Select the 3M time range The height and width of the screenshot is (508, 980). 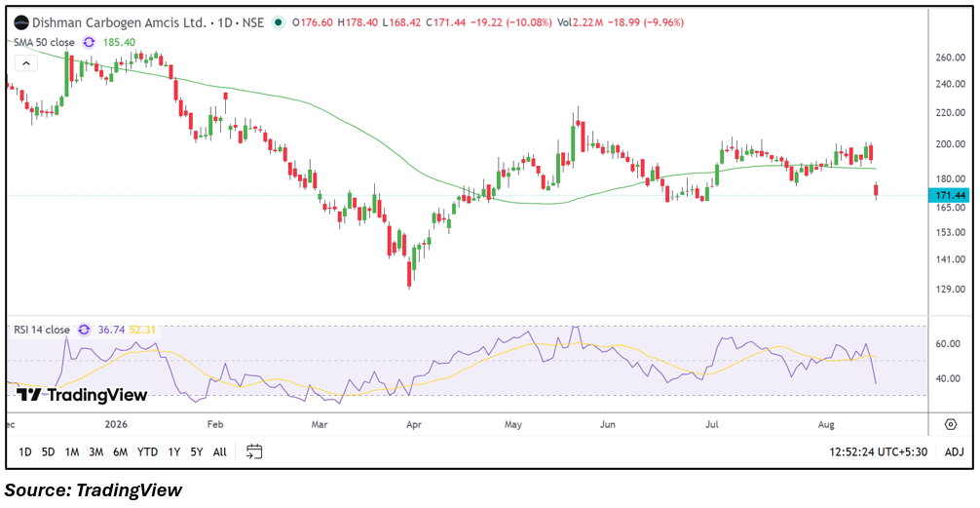click(95, 451)
